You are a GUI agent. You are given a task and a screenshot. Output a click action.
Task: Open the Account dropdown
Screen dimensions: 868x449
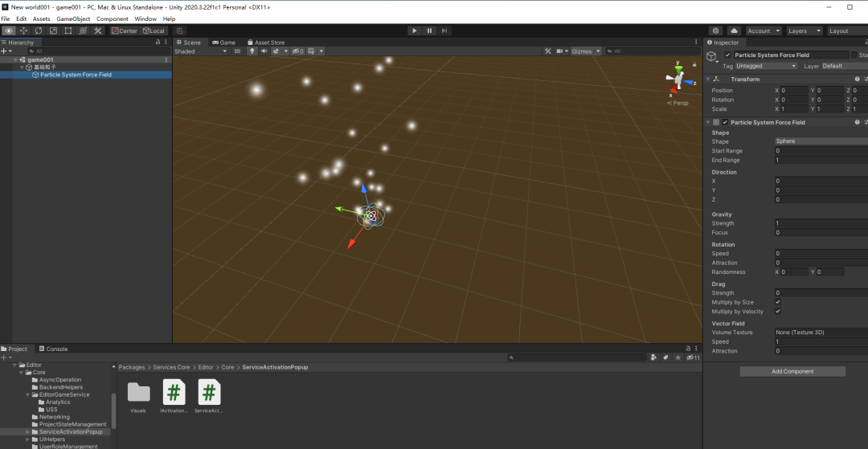764,31
